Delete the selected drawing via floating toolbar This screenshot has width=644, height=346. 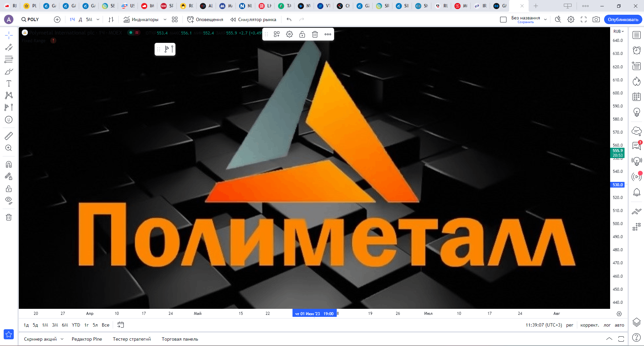click(315, 34)
